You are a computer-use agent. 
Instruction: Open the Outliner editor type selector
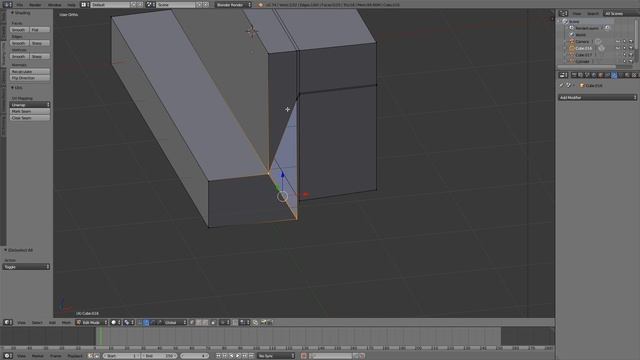(x=563, y=13)
